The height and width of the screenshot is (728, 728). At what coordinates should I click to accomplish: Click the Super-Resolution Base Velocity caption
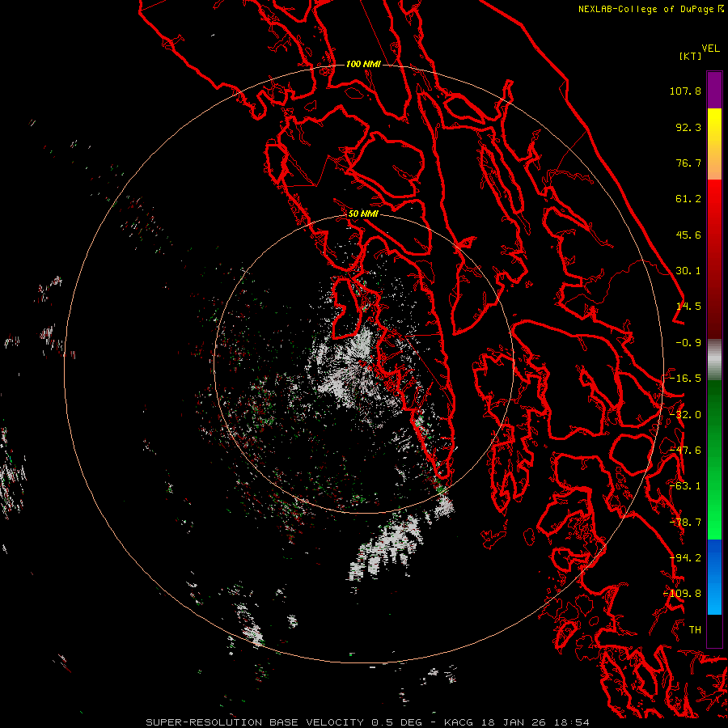[368, 722]
